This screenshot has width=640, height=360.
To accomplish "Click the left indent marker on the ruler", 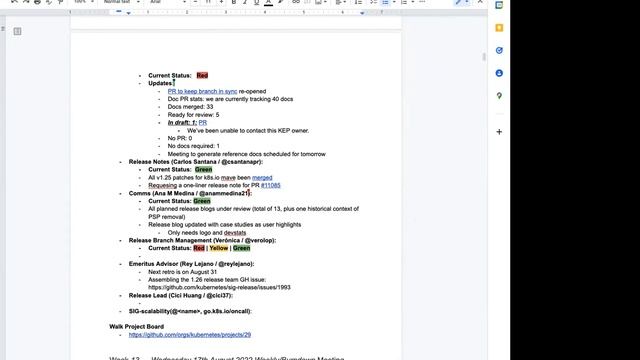I will 128,13.
